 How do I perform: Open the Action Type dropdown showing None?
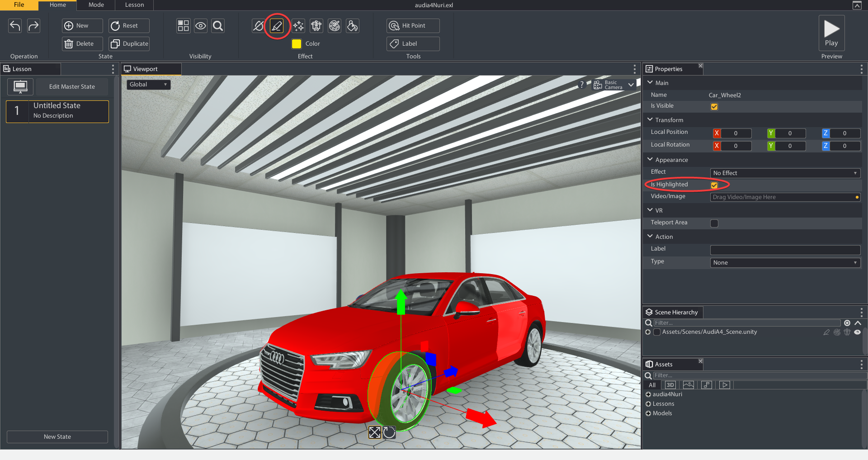pos(785,263)
